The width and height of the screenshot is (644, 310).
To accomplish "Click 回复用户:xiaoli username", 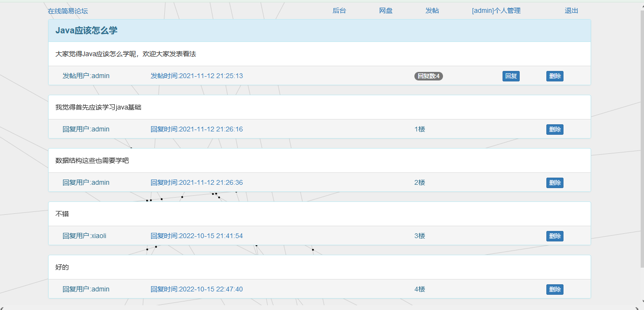I will point(84,236).
